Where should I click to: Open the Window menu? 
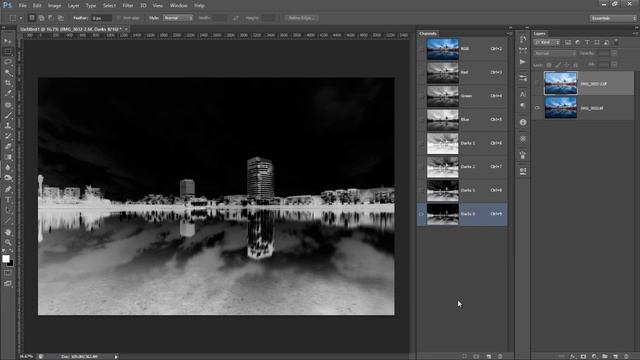pyautogui.click(x=178, y=6)
